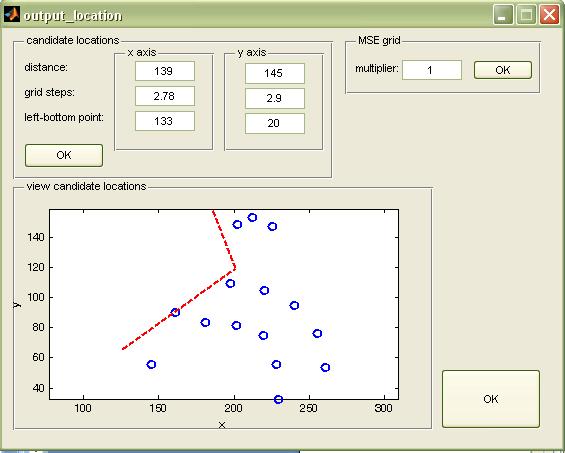Click the 'output_location' window title text
Image resolution: width=565 pixels, height=453 pixels.
pos(73,16)
